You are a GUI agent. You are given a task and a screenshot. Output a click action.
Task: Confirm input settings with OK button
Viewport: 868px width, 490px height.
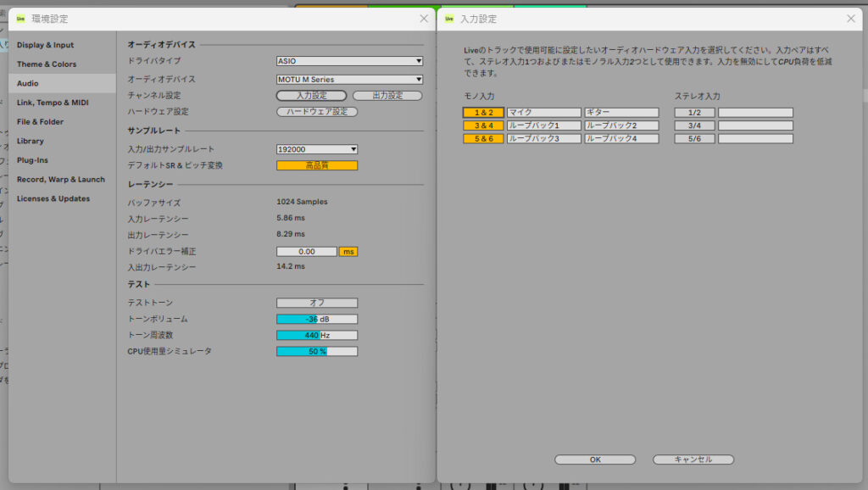[594, 459]
